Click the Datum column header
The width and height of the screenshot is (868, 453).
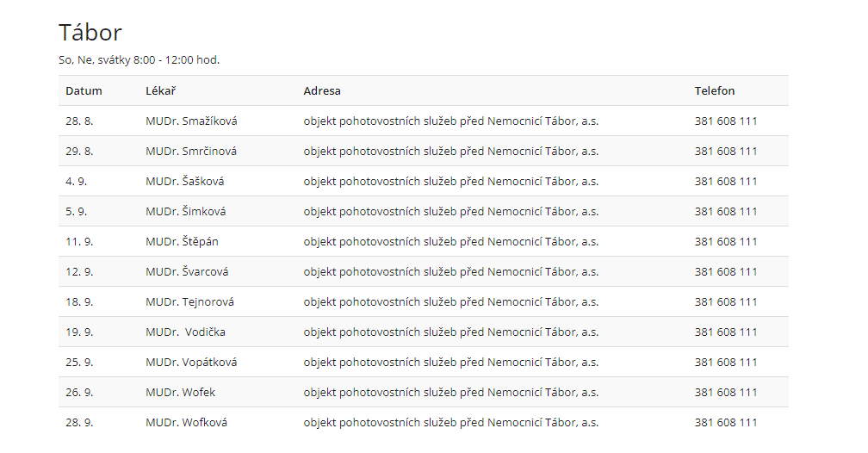click(x=84, y=90)
